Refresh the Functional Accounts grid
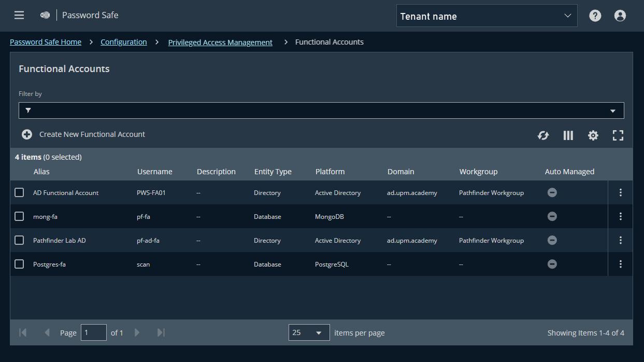The width and height of the screenshot is (644, 362). click(543, 135)
